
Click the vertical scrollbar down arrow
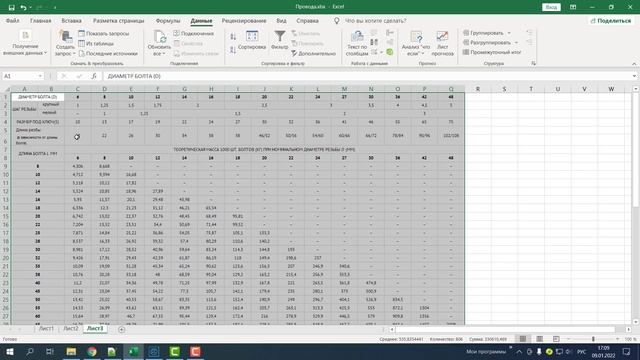pos(636,321)
